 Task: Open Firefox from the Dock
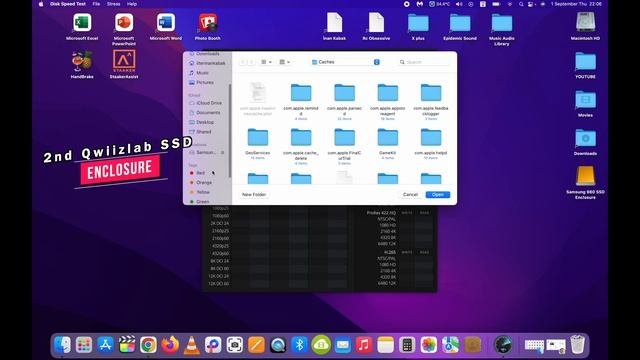coord(170,345)
